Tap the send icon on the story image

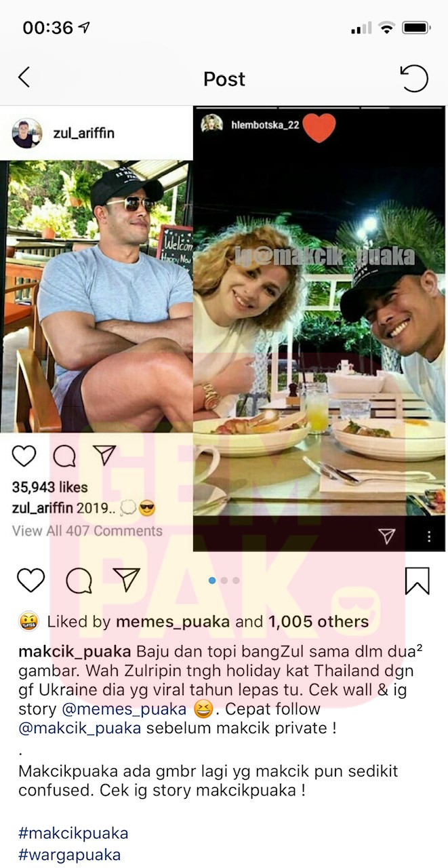387,536
